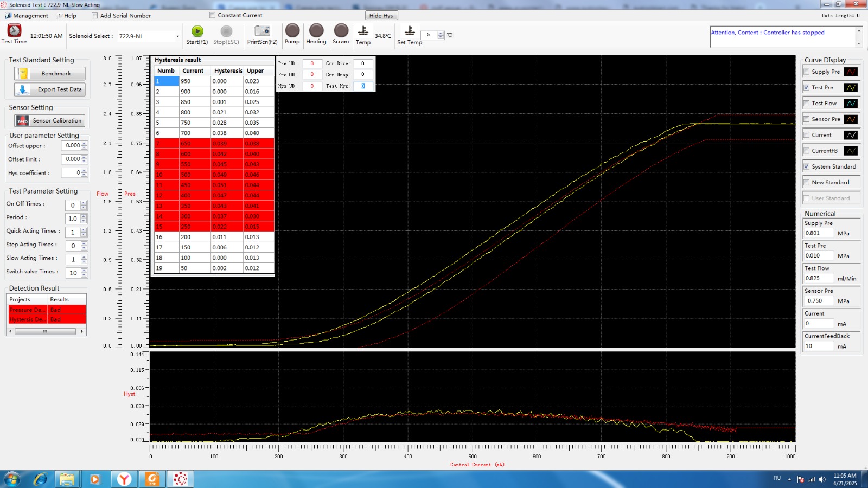868x488 pixels.
Task: Click the Supply Pre red color swatch
Action: click(x=851, y=72)
